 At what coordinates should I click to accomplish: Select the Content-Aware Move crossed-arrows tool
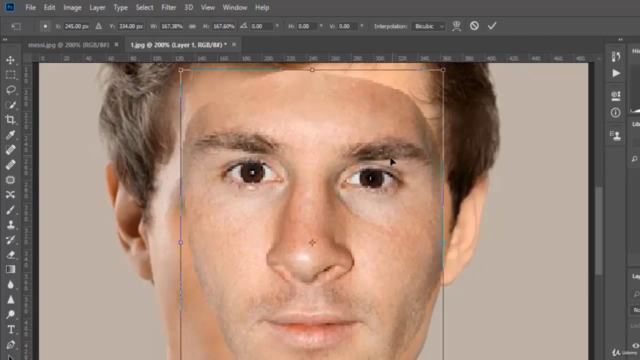(11, 195)
